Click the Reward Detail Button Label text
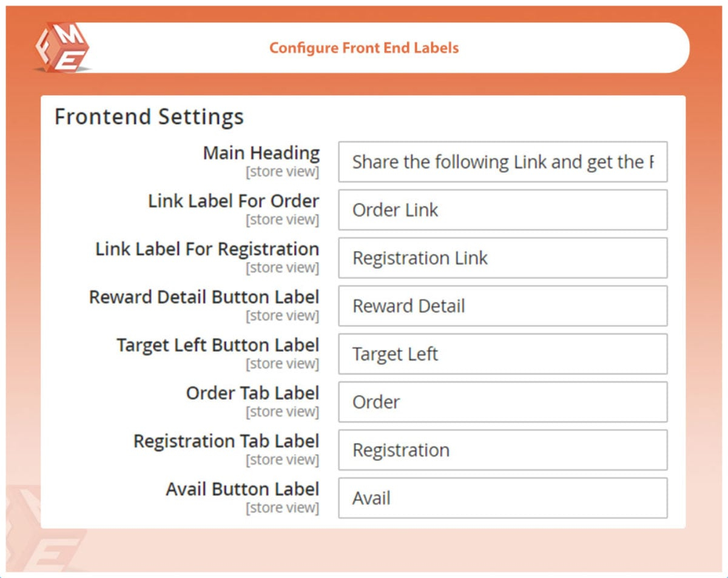 tap(204, 297)
